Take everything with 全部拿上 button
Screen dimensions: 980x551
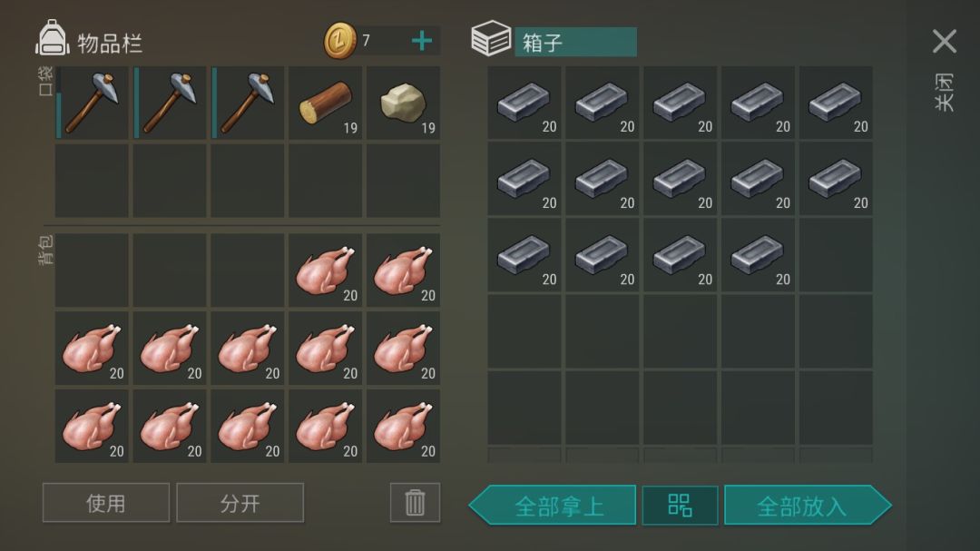coord(553,505)
